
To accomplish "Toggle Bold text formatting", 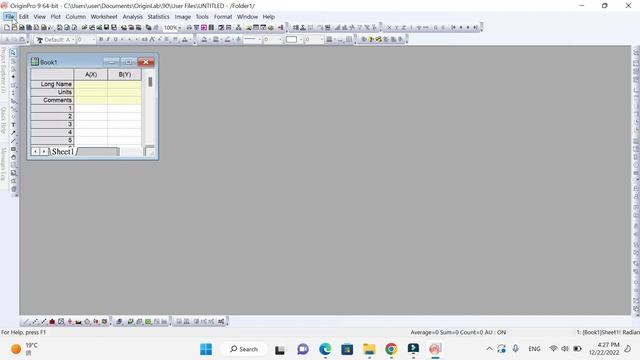I will [x=101, y=40].
